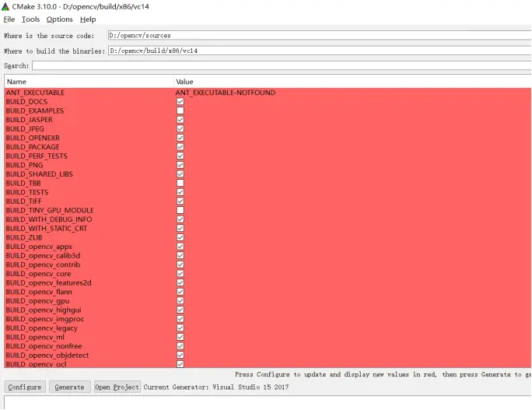This screenshot has height=410, width=532.
Task: Uncheck the BUILD_opencv_features2d checkbox
Action: click(x=180, y=282)
